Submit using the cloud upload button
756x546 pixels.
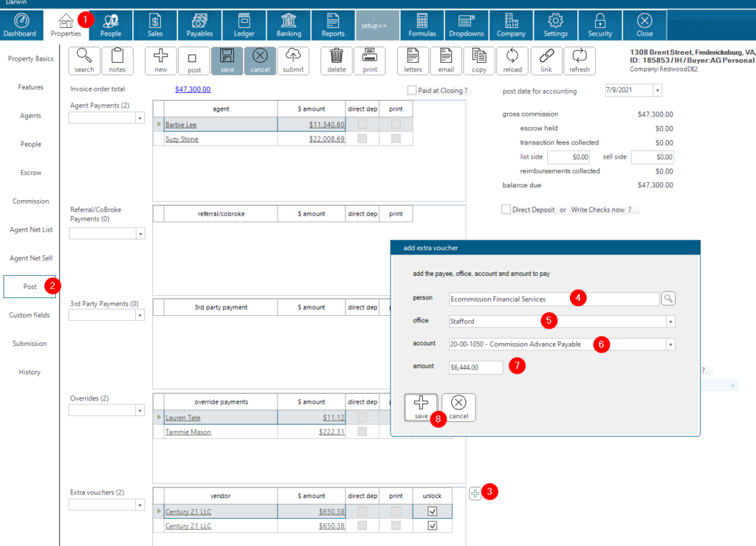(293, 61)
